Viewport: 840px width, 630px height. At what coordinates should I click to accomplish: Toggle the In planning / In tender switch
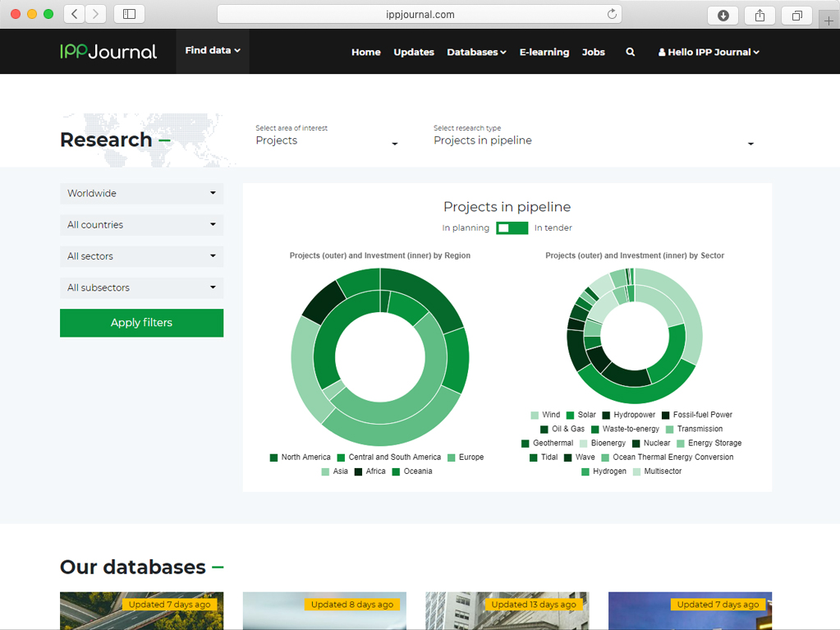tap(512, 228)
